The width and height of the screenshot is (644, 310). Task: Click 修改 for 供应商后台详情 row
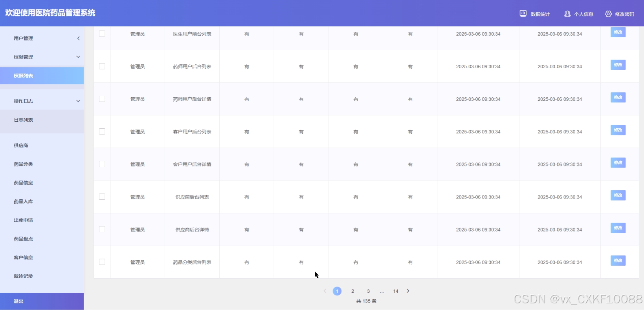[x=618, y=228]
